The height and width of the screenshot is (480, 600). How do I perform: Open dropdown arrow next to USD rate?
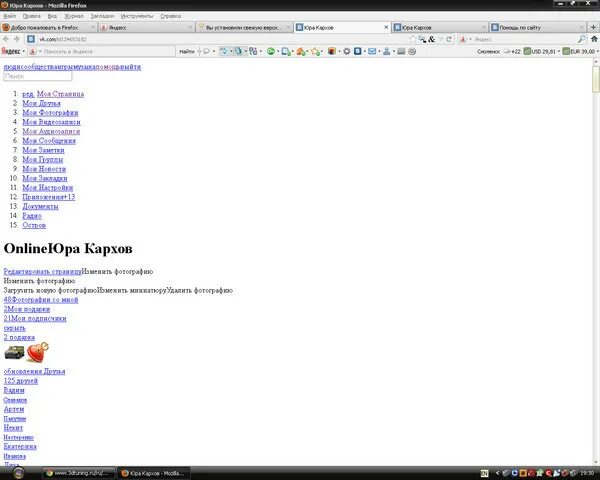pyautogui.click(x=559, y=51)
